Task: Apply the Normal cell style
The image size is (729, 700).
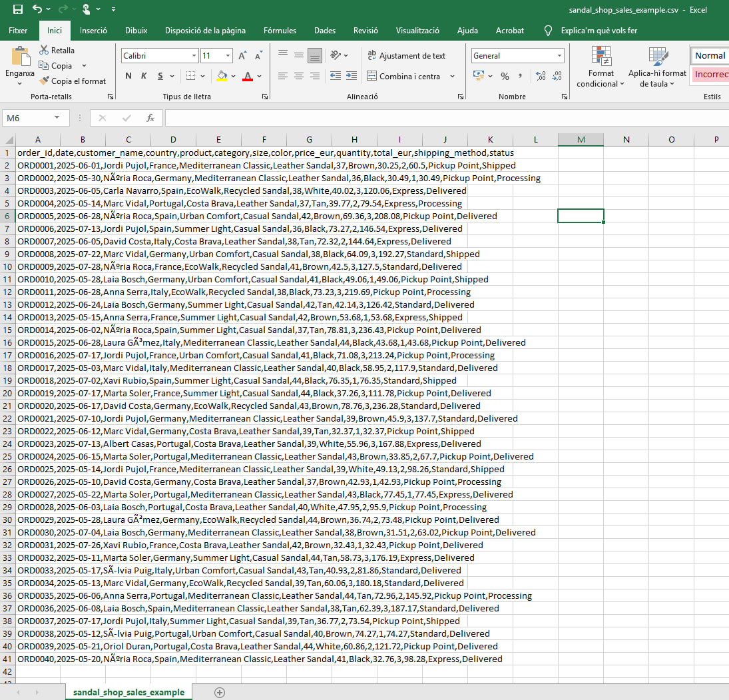Action: pyautogui.click(x=710, y=55)
